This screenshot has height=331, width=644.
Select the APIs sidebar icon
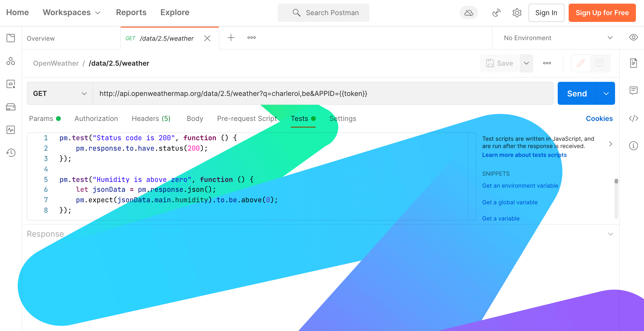point(11,61)
